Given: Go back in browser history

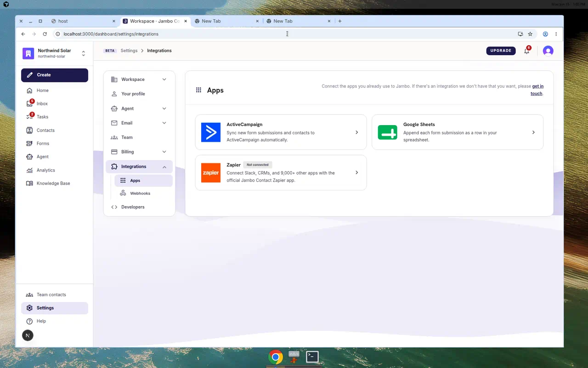Looking at the screenshot, I should [23, 34].
